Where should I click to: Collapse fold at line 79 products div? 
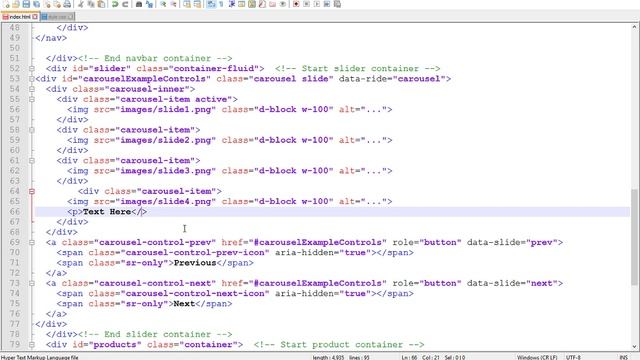32,344
